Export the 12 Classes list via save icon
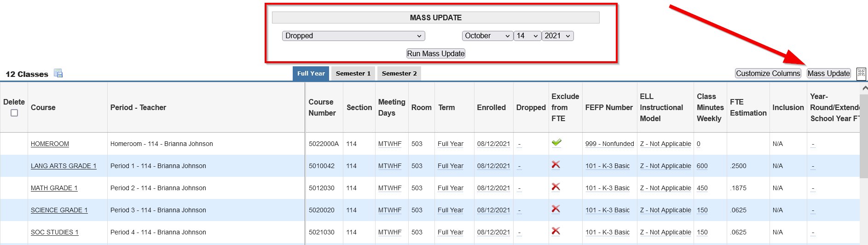Screen dimensions: 868x245 coord(58,73)
